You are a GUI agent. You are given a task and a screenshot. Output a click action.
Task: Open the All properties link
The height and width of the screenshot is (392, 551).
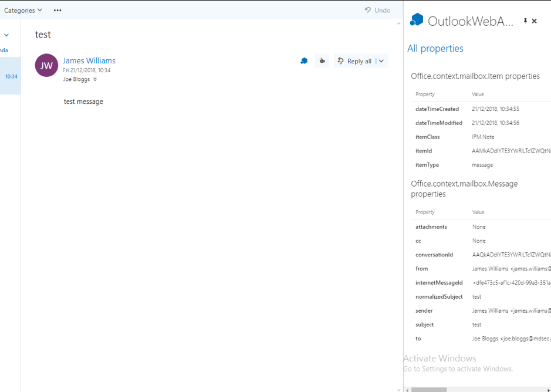tap(435, 49)
